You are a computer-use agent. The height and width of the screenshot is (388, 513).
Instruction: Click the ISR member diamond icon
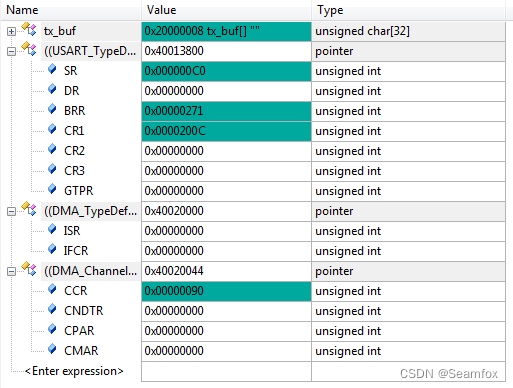click(52, 229)
